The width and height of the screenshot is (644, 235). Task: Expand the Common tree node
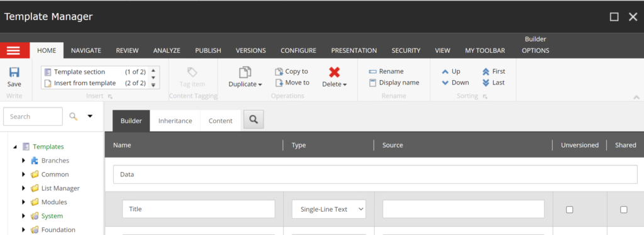24,175
